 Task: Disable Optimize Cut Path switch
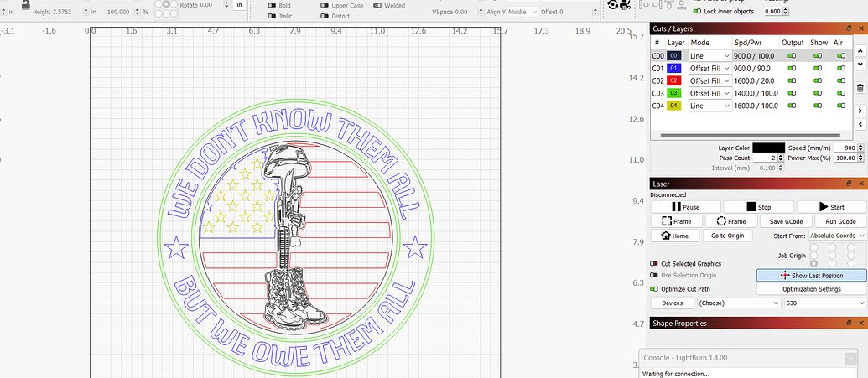coord(654,288)
